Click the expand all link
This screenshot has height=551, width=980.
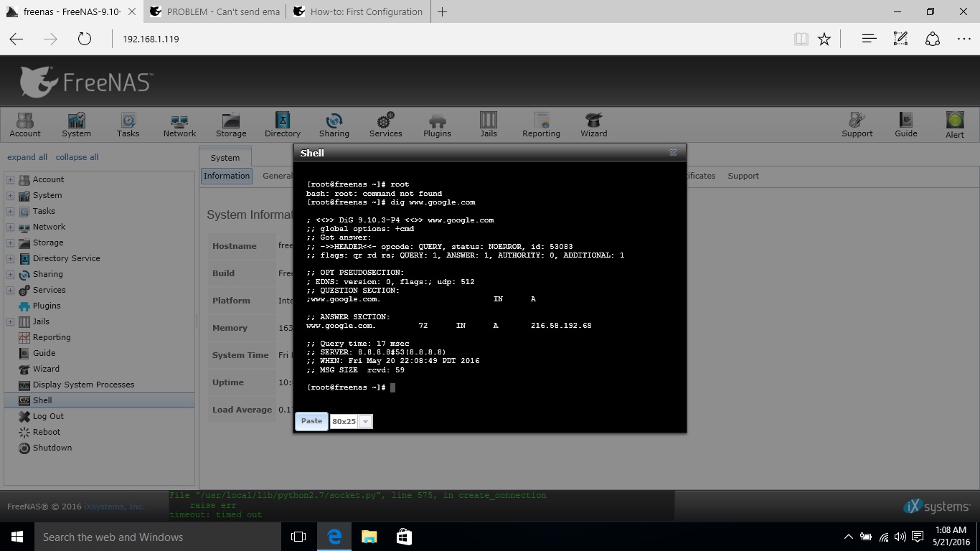(27, 157)
